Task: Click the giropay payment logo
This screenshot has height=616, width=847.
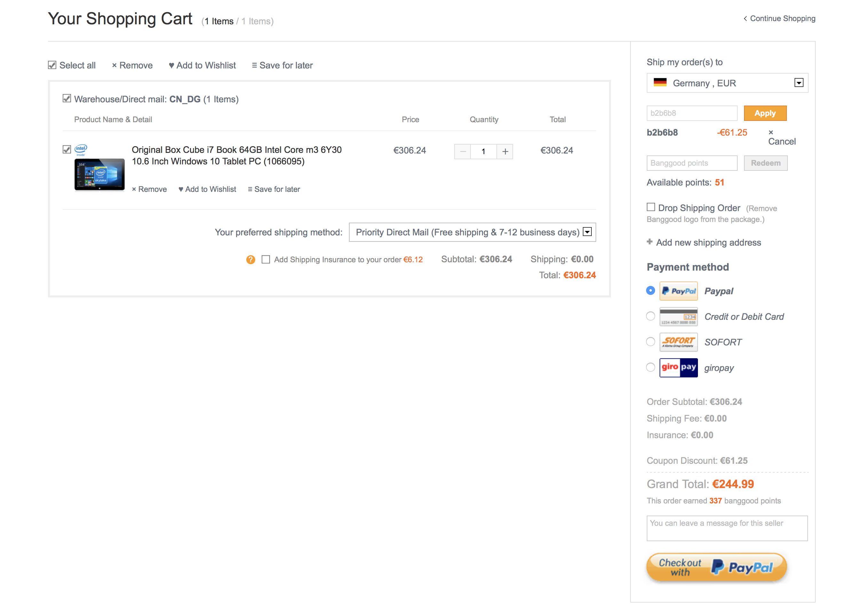Action: (x=678, y=367)
